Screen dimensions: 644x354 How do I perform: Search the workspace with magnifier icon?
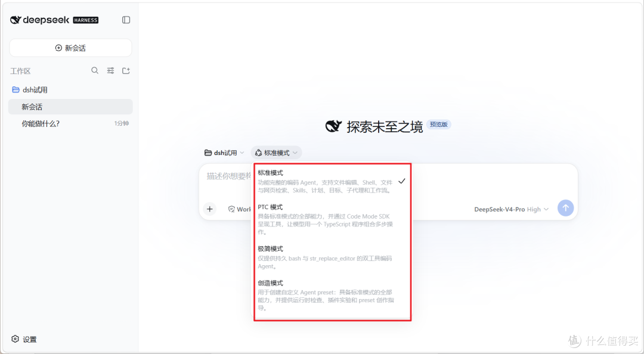(x=95, y=71)
